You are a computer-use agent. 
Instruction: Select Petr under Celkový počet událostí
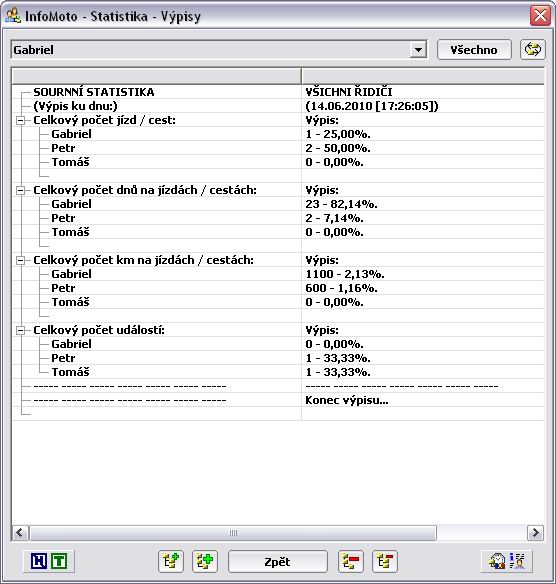click(x=63, y=358)
